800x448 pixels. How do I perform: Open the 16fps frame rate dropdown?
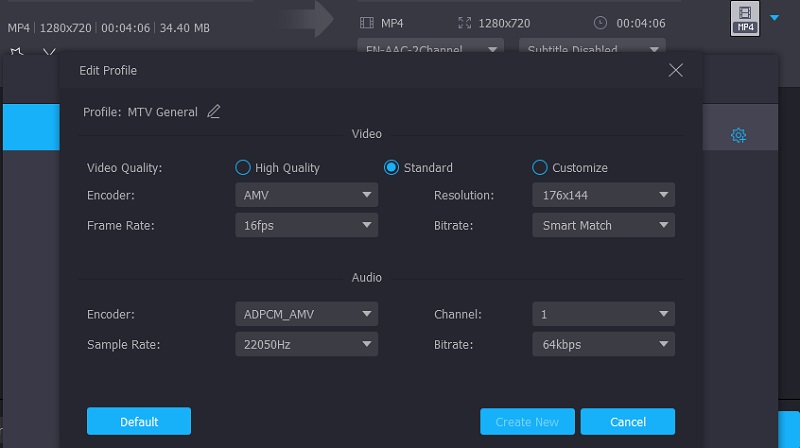tap(306, 226)
